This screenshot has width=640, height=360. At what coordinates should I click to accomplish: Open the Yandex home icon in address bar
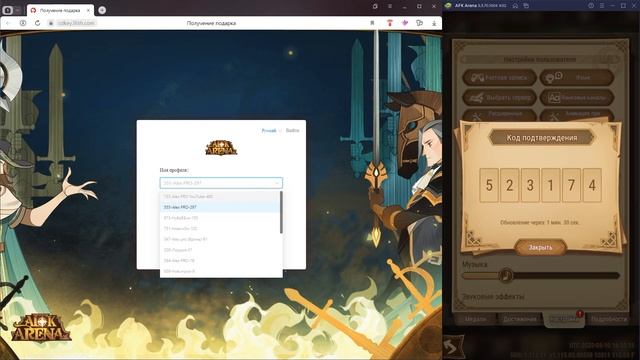click(x=23, y=23)
